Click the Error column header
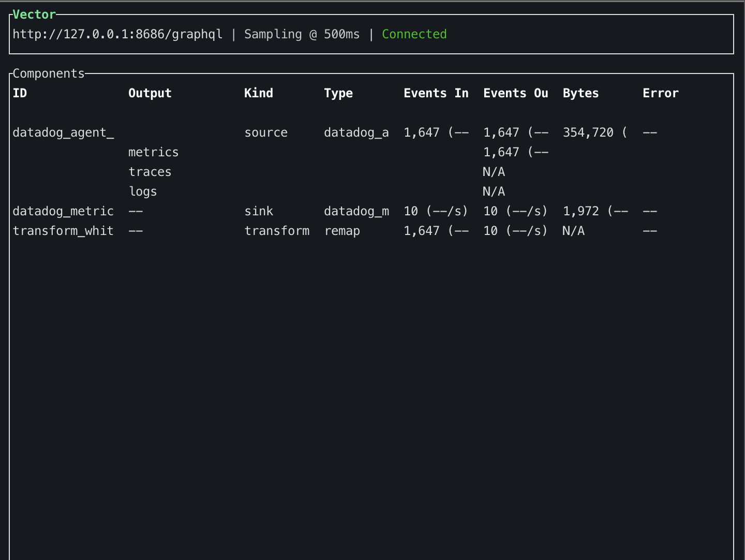745x560 pixels. (661, 93)
